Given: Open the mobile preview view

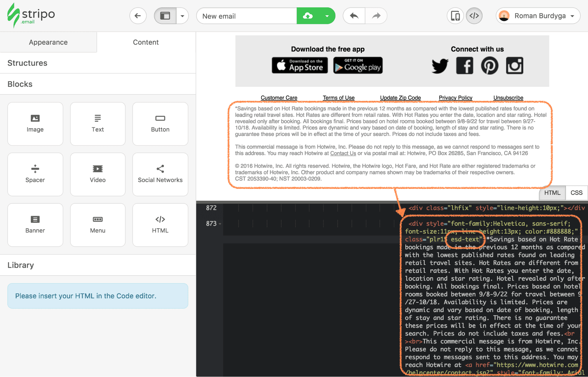Looking at the screenshot, I should click(455, 16).
